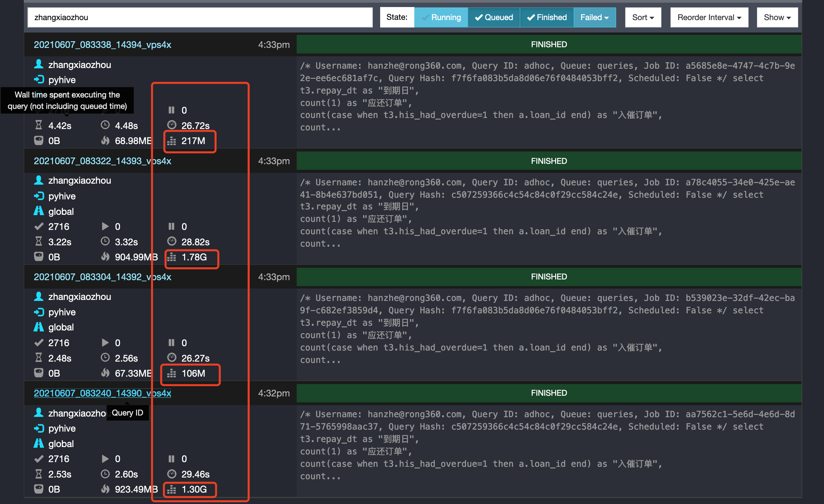The width and height of the screenshot is (824, 504).
Task: Click the flame icon next to 904.99MB
Action: (x=105, y=257)
